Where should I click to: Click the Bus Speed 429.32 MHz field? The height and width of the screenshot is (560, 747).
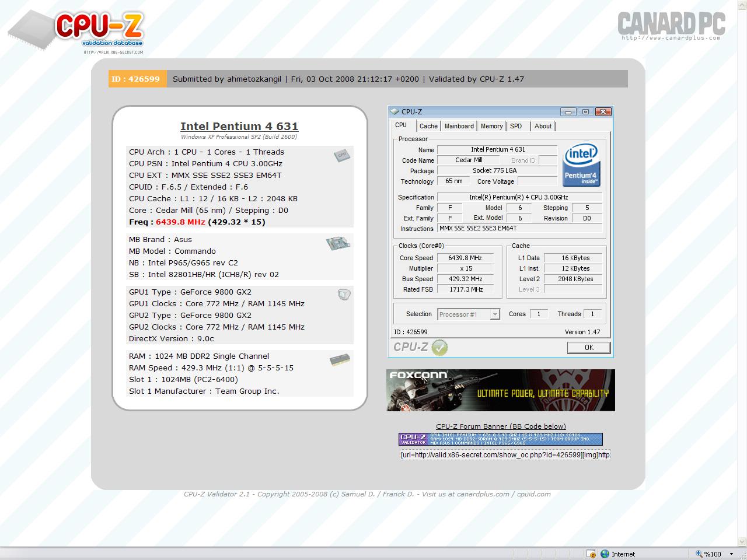465,279
